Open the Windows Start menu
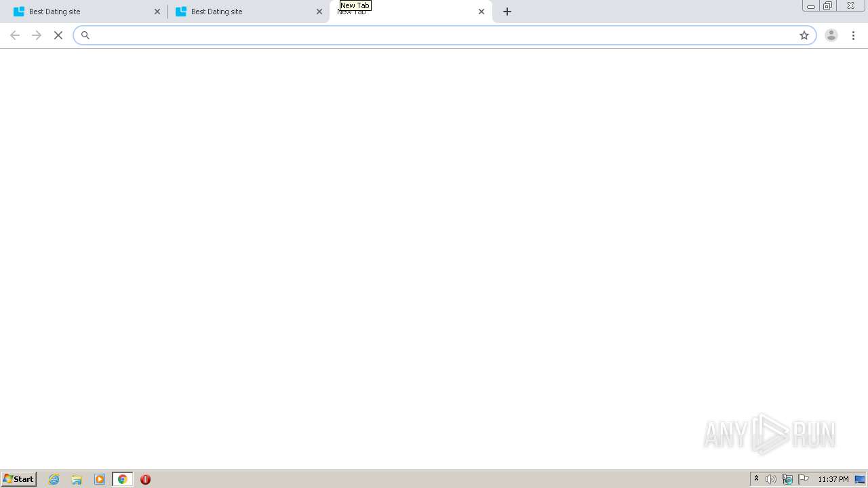Screen dimensions: 868x488 19,479
